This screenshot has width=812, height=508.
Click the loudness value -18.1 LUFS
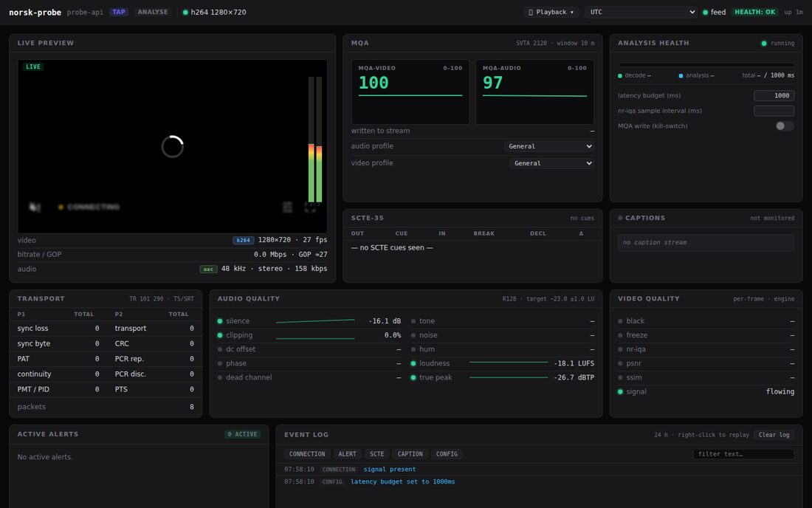(574, 363)
